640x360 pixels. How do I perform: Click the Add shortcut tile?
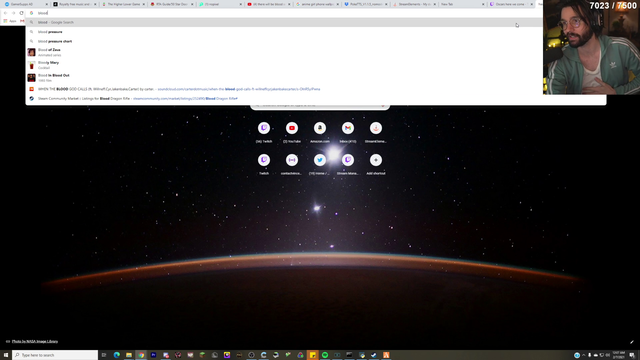[376, 164]
